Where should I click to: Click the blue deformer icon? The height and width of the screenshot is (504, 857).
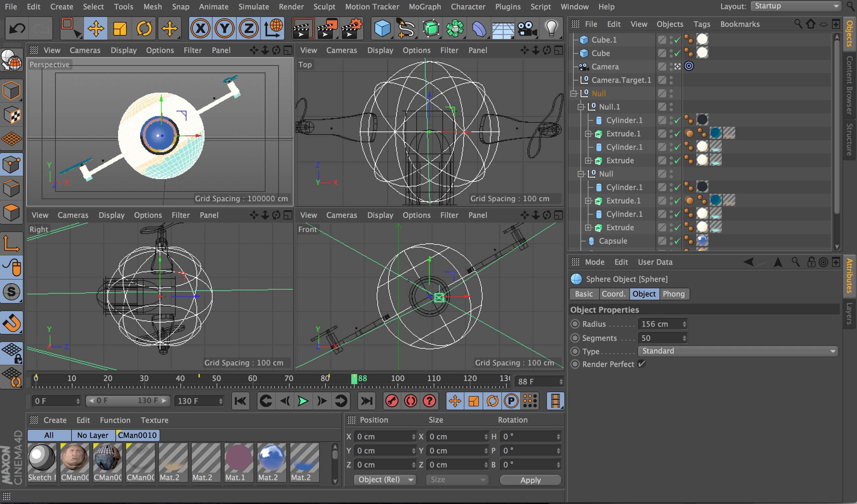pos(479,29)
